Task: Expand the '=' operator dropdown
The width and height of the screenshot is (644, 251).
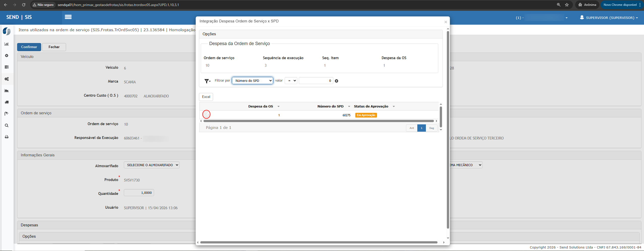Action: click(291, 81)
